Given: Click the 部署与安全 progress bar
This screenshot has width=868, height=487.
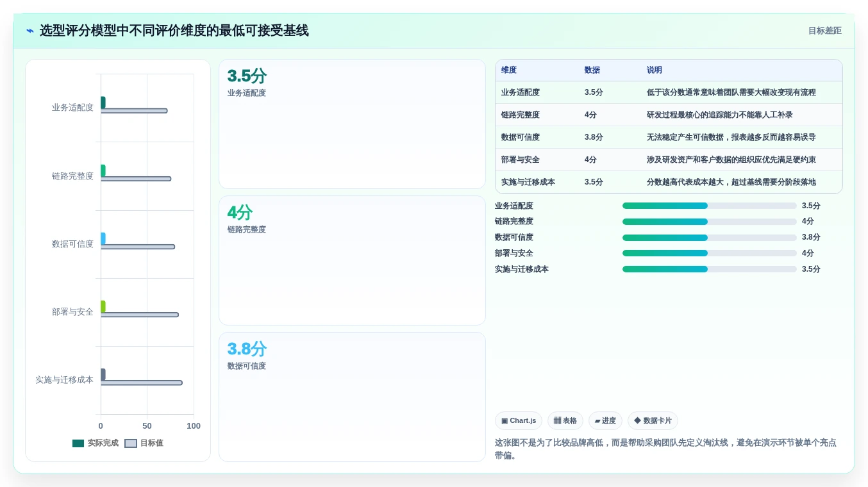Looking at the screenshot, I should click(x=709, y=253).
